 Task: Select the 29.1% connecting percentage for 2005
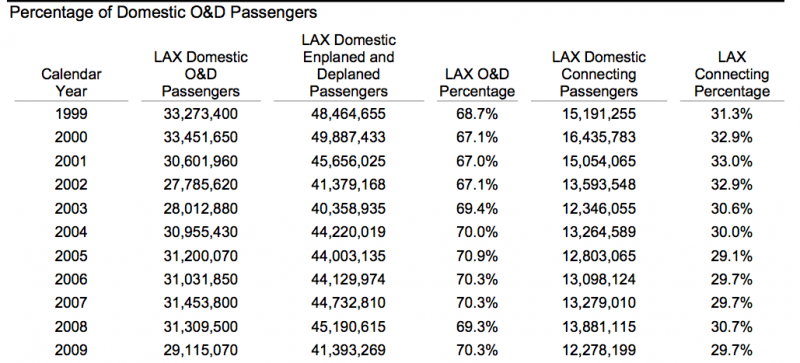732,256
